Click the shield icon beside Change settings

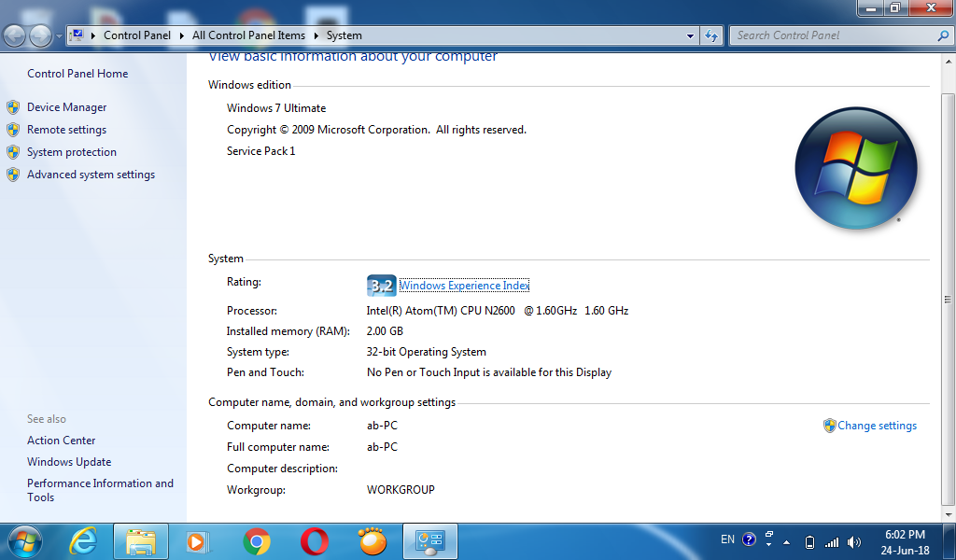tap(829, 426)
